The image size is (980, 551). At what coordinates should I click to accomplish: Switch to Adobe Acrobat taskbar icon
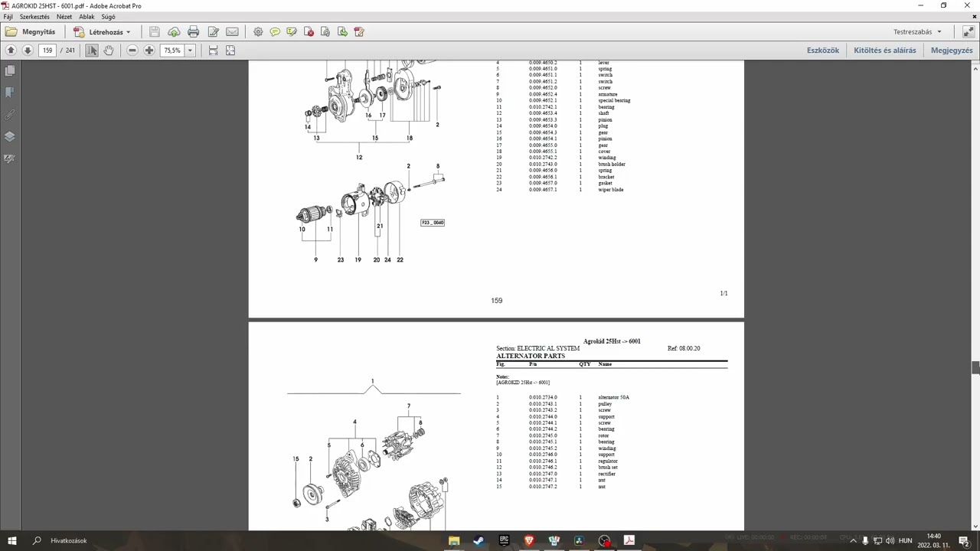[629, 540]
